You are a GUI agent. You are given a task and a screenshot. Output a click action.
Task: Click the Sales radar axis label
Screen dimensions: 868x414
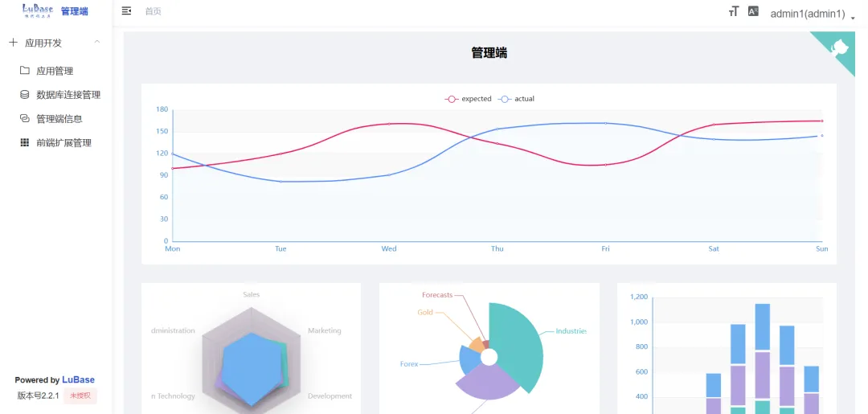(252, 294)
